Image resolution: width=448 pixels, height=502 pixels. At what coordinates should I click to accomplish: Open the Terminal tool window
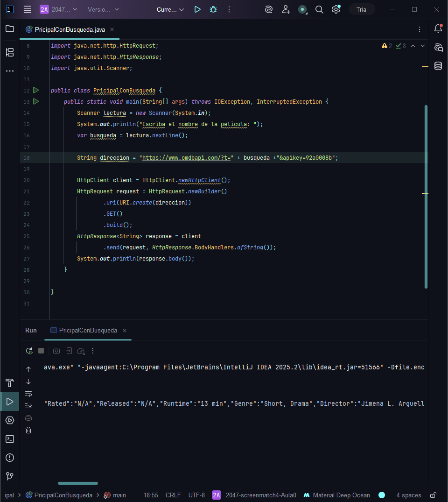(x=10, y=439)
